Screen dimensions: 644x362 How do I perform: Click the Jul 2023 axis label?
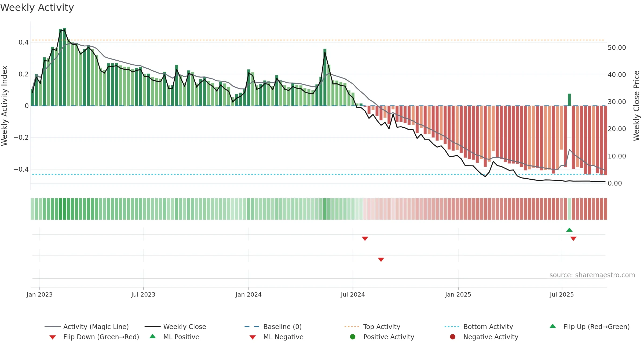(143, 295)
